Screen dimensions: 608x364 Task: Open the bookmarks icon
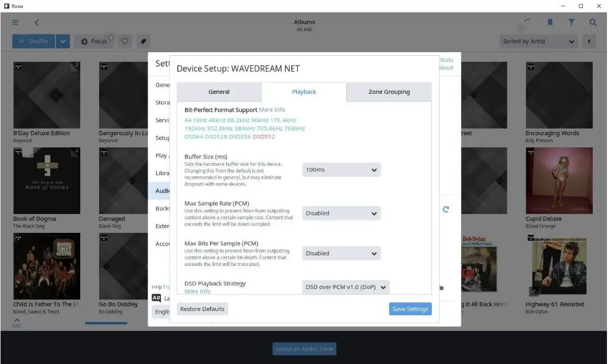click(550, 23)
